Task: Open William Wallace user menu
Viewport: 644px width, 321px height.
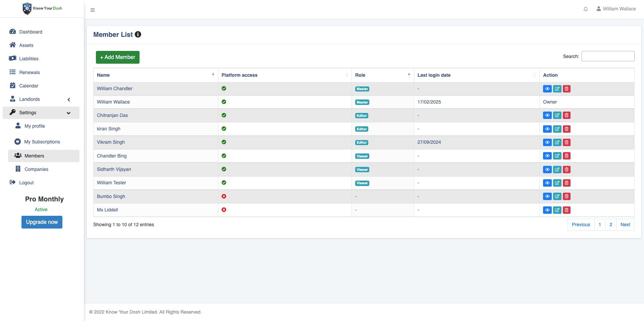Action: tap(616, 9)
